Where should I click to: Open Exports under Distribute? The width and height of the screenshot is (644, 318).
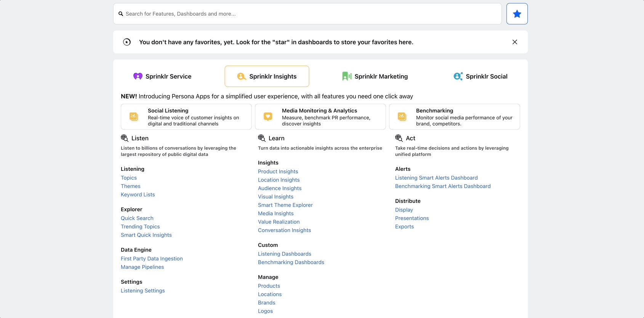(x=405, y=226)
